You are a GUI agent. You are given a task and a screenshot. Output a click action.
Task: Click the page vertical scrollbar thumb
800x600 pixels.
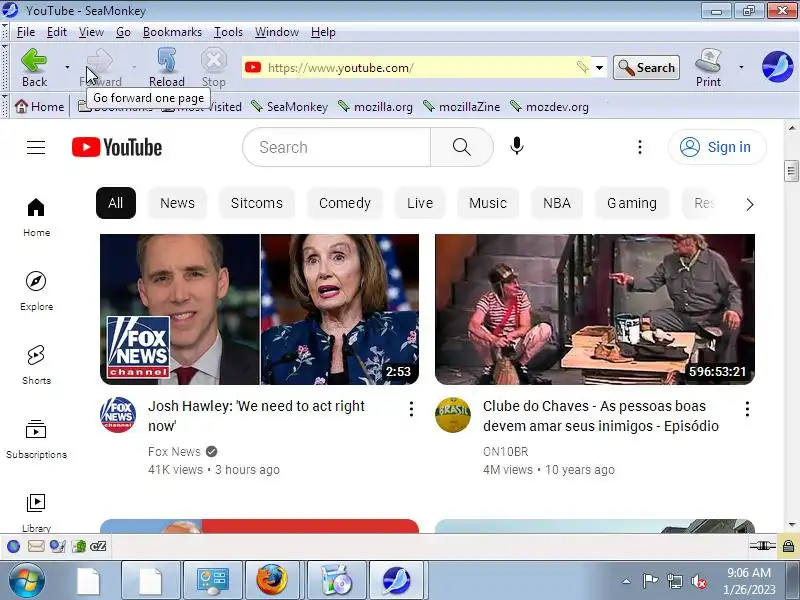point(791,171)
